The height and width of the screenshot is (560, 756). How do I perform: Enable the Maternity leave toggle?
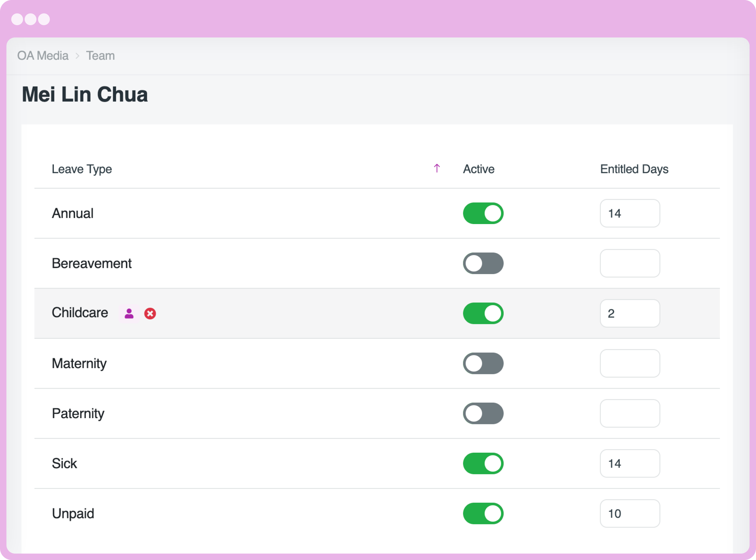483,364
